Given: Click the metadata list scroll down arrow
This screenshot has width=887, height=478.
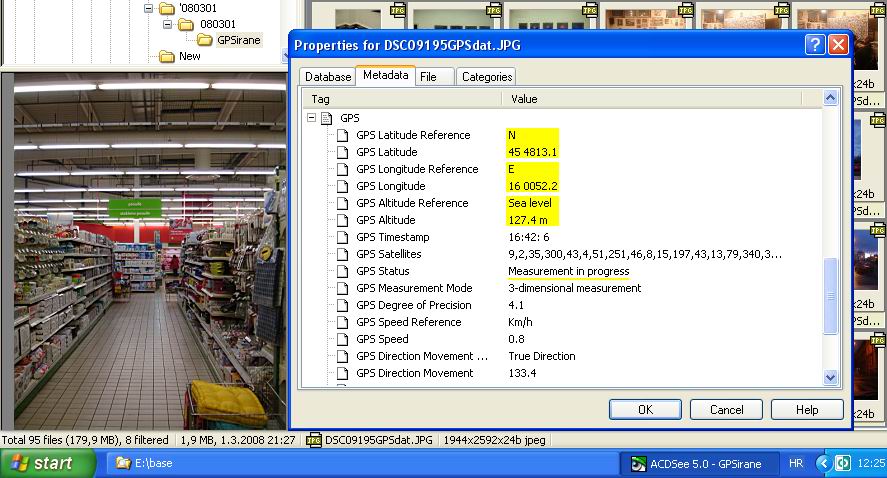Looking at the screenshot, I should (x=830, y=377).
